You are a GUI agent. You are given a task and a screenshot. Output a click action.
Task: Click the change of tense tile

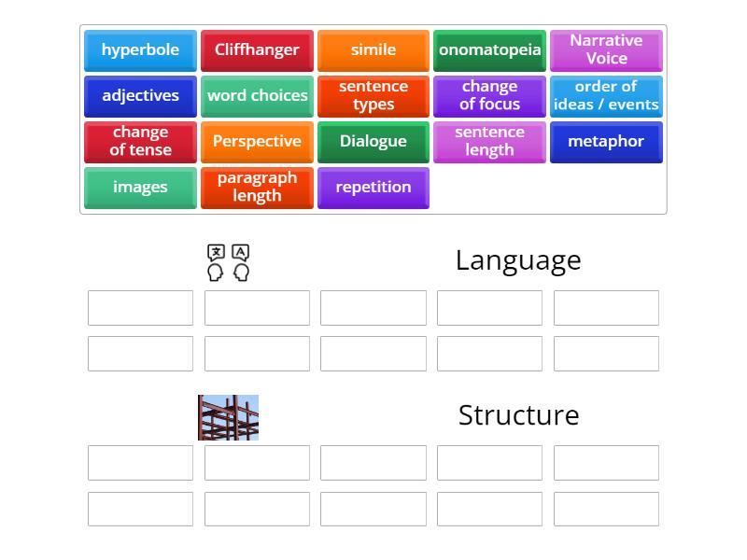tap(140, 142)
